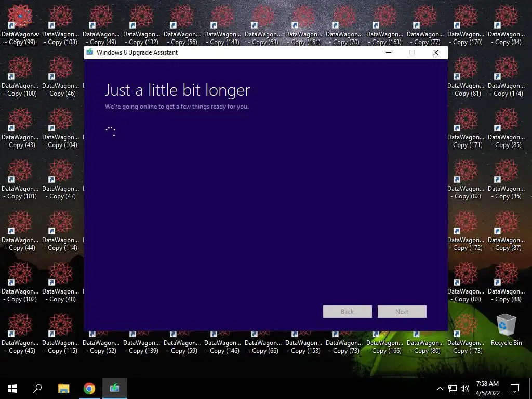Viewport: 532px width, 399px height.
Task: Select the DataWagon Copy (45) desktop shortcut
Action: [20, 334]
